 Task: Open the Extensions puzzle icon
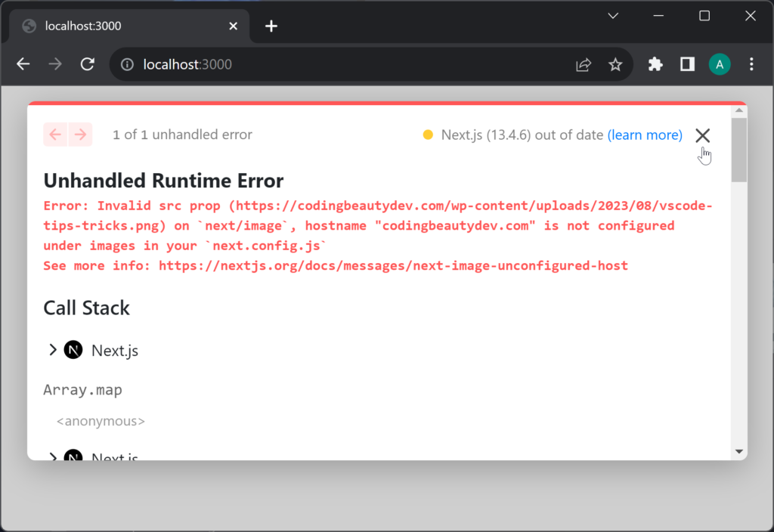[x=655, y=64]
